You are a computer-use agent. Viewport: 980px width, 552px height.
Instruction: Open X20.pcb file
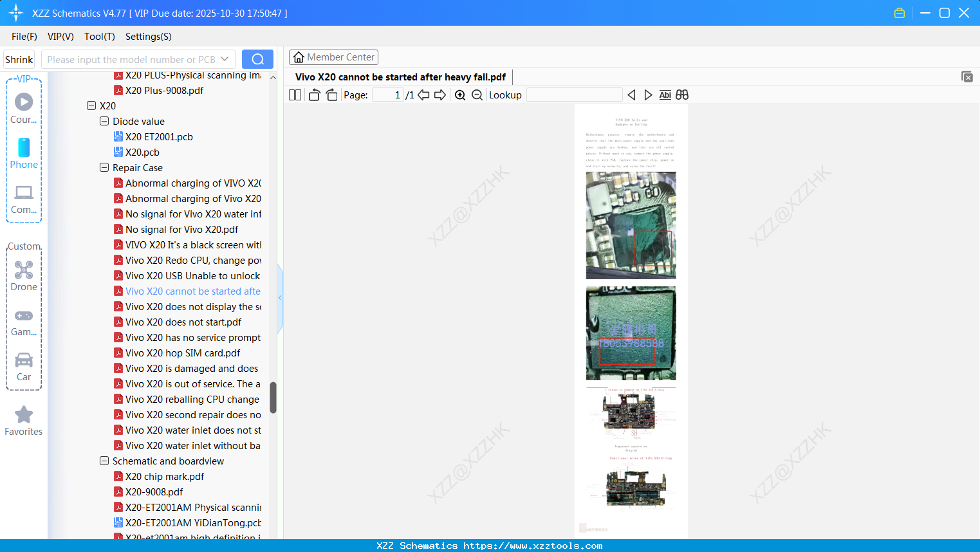tap(142, 152)
